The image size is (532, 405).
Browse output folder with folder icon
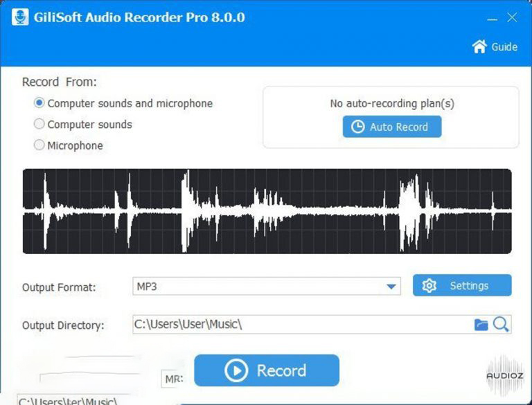(481, 325)
